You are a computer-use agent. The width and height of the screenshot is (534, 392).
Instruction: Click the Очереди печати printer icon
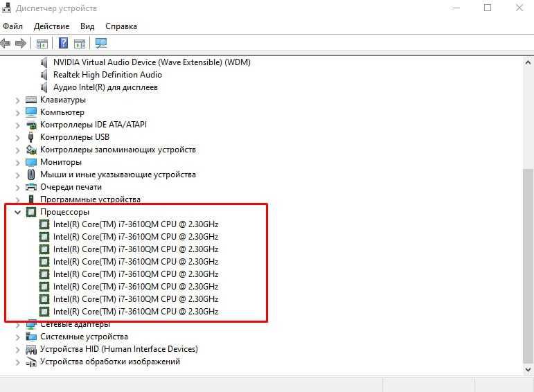pyautogui.click(x=31, y=187)
